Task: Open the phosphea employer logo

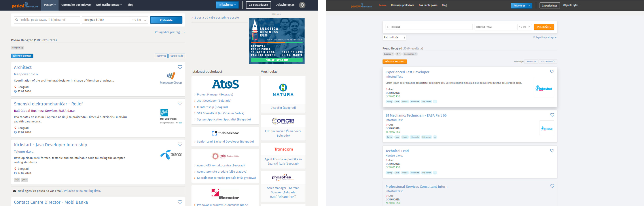Action: click(283, 177)
